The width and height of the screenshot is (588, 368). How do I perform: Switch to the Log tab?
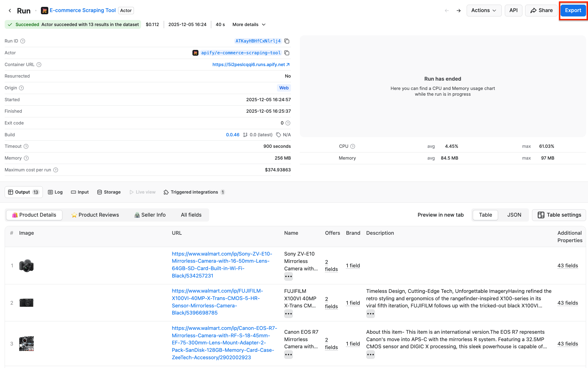[x=55, y=192]
